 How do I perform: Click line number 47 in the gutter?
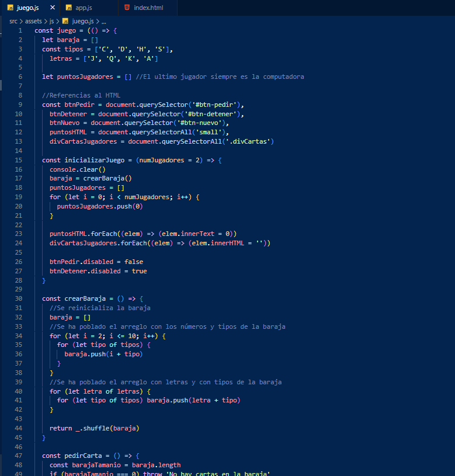pos(19,456)
